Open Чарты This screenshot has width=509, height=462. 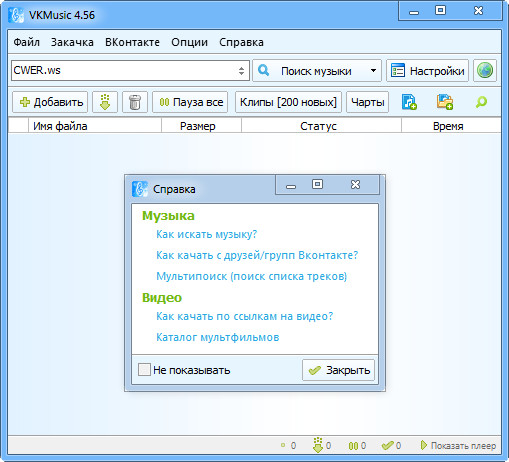(368, 102)
